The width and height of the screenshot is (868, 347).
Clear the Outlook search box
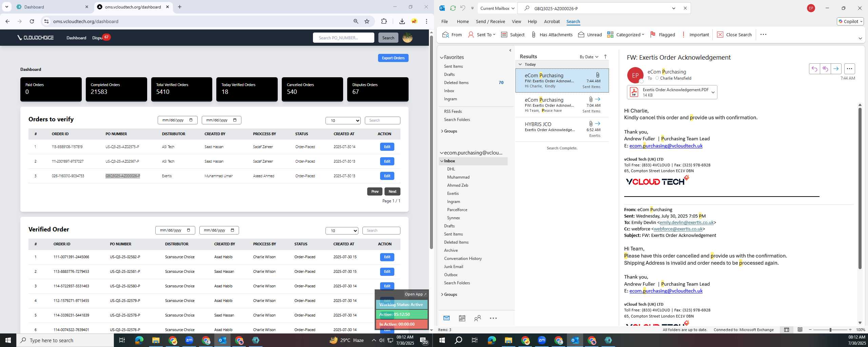(x=685, y=8)
